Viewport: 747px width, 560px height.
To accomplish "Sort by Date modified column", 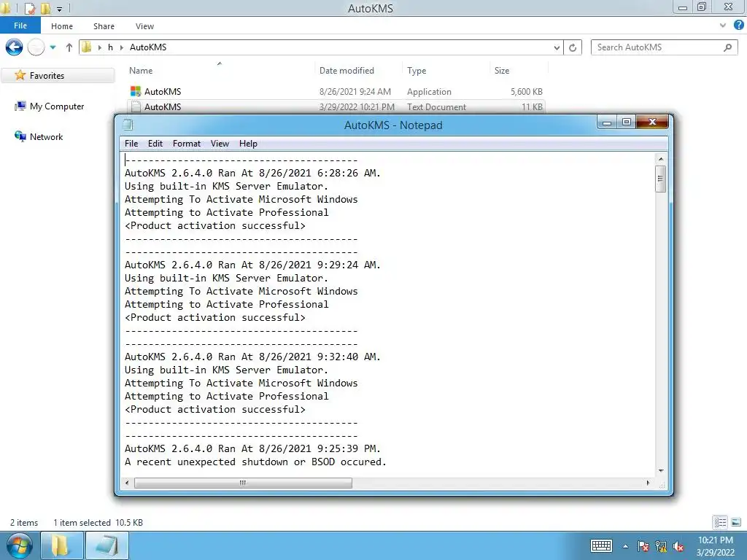I will [x=347, y=71].
